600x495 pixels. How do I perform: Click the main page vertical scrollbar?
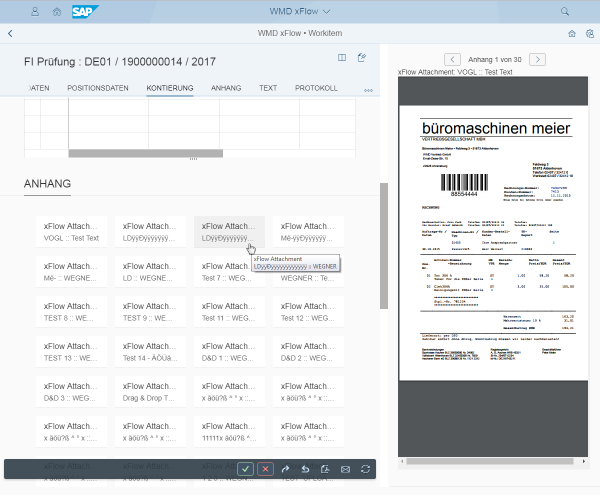coord(384,246)
